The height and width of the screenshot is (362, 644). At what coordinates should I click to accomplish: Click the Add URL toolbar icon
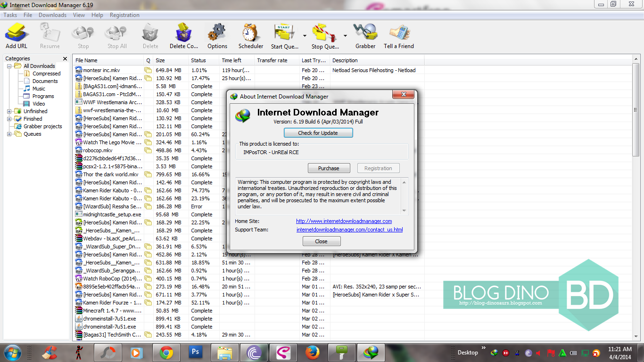coord(17,36)
